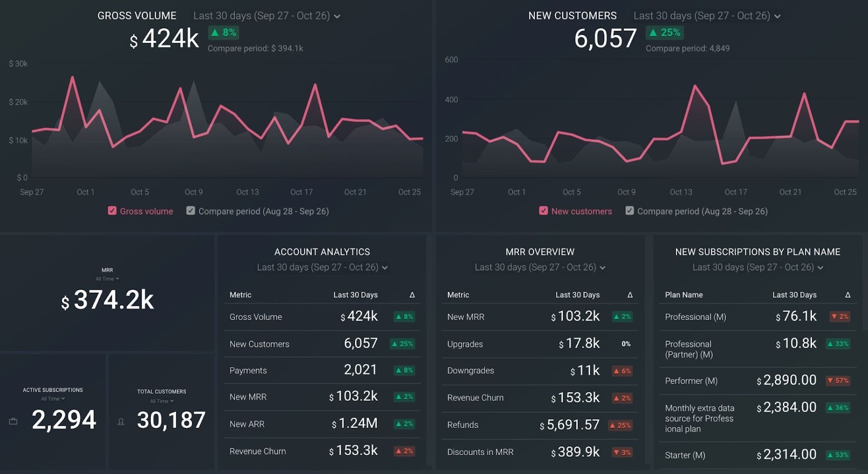Click Compare period: 4,849 text
868x474 pixels.
click(687, 48)
